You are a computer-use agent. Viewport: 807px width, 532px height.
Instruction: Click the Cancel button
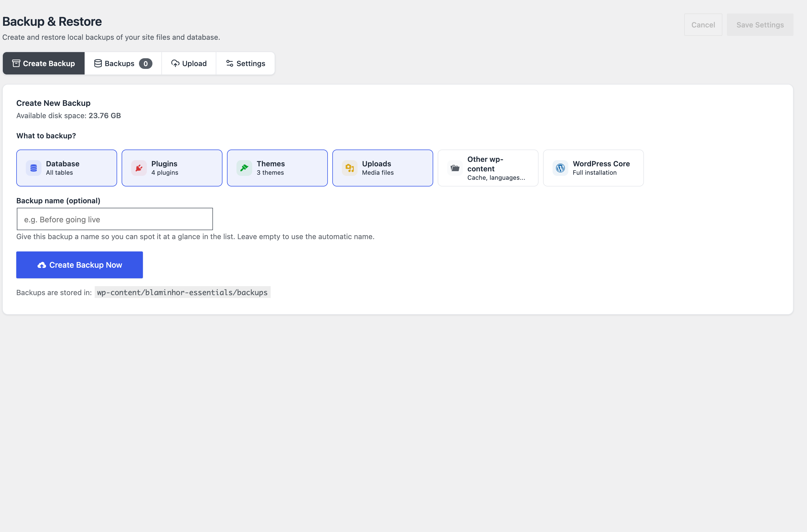(703, 25)
